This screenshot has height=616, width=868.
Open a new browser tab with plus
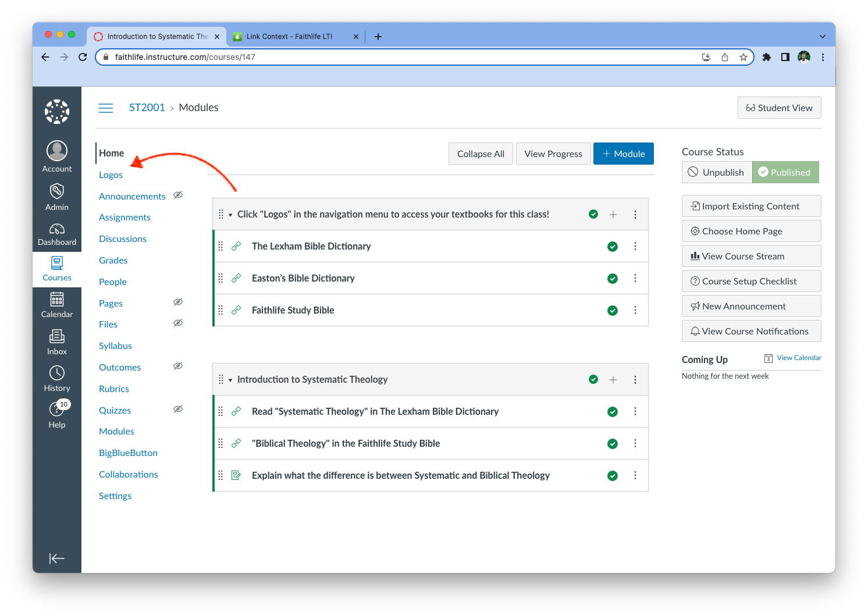pyautogui.click(x=378, y=37)
